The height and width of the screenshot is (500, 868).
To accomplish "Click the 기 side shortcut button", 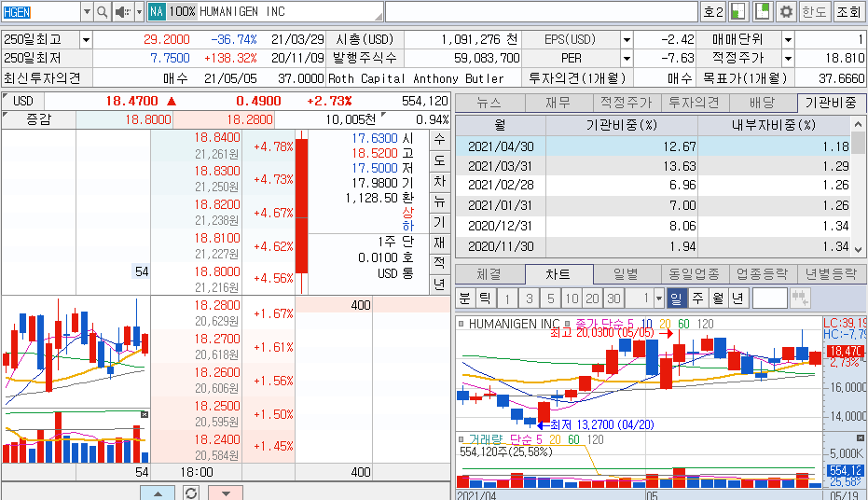I will click(439, 222).
